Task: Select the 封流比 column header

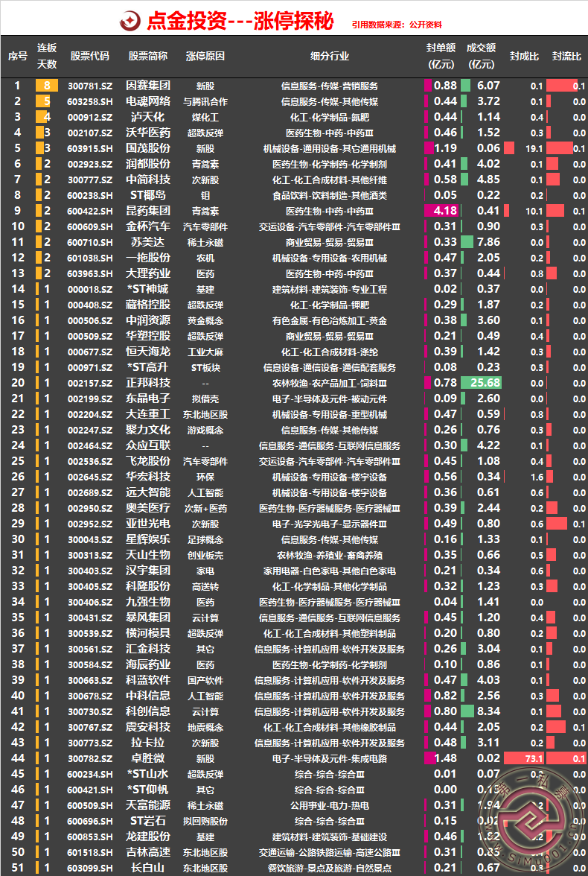Action: pos(566,57)
